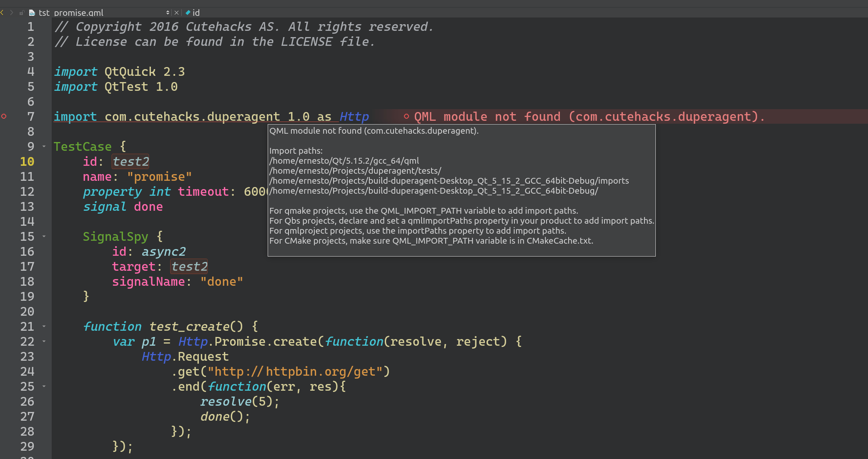Viewport: 868px width, 459px height.
Task: Collapse the TestCase block on line 9
Action: pyautogui.click(x=44, y=147)
